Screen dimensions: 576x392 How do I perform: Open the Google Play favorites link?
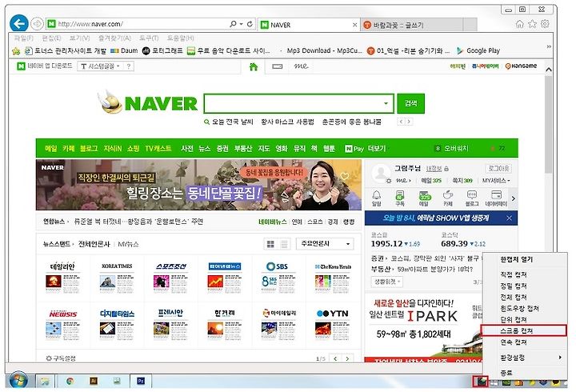pos(478,50)
